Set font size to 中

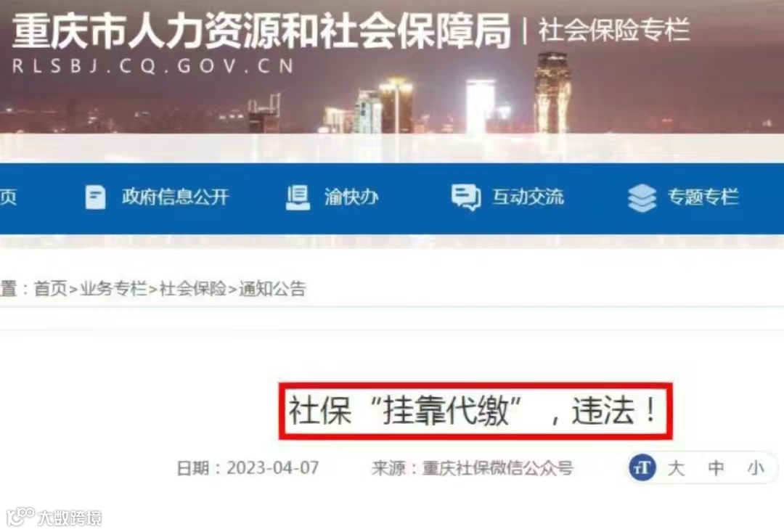pos(716,469)
